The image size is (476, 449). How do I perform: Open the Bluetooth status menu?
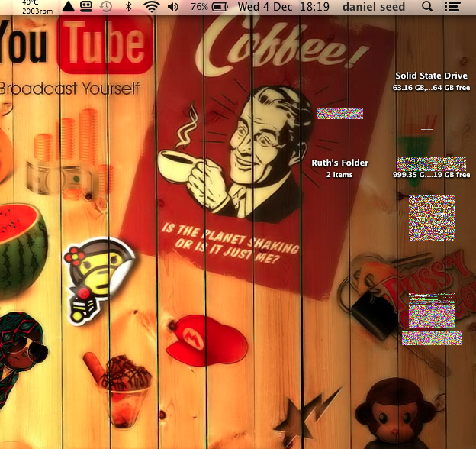(x=129, y=6)
